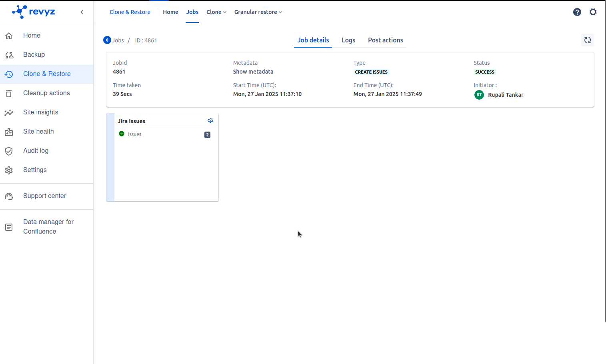Click the back arrow next to Jobs

(x=107, y=40)
